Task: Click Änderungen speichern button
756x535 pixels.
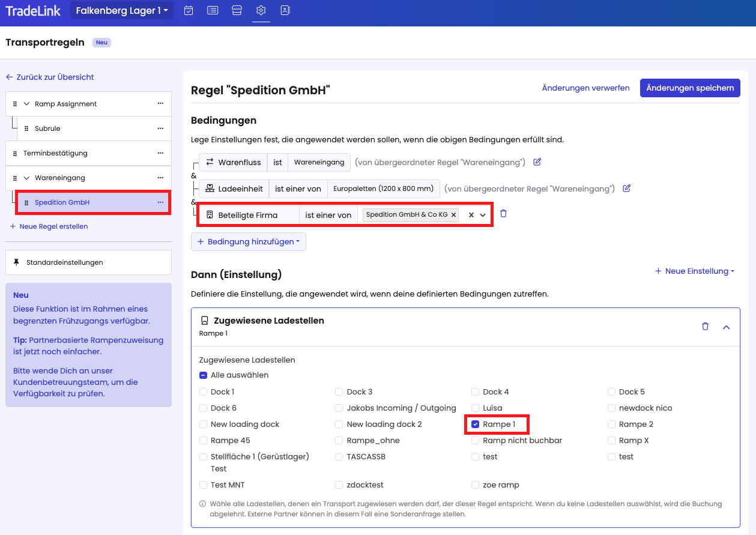Action: click(x=689, y=88)
